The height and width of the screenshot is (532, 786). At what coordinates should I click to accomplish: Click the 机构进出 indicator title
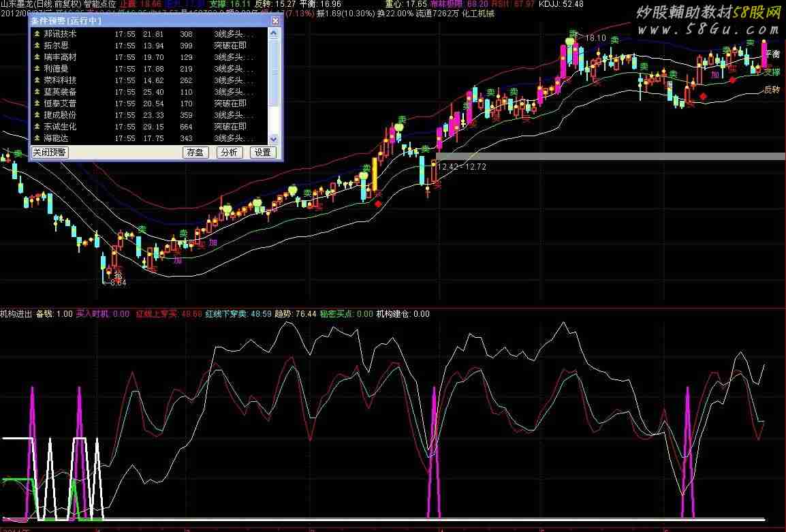coord(16,314)
